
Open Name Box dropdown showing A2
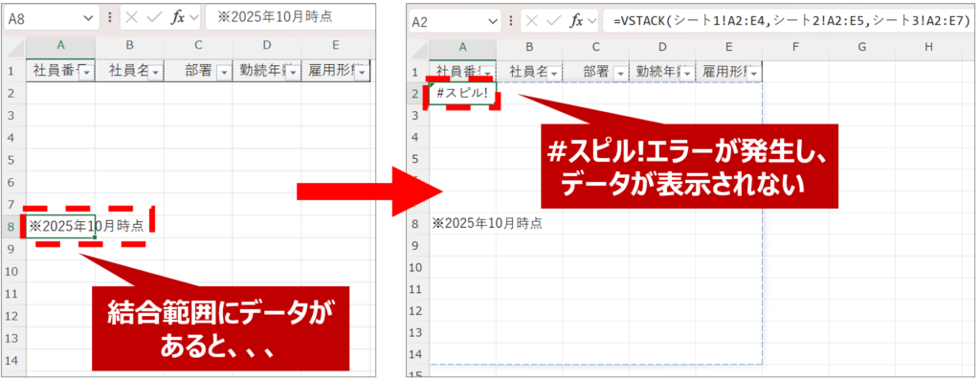coord(492,21)
